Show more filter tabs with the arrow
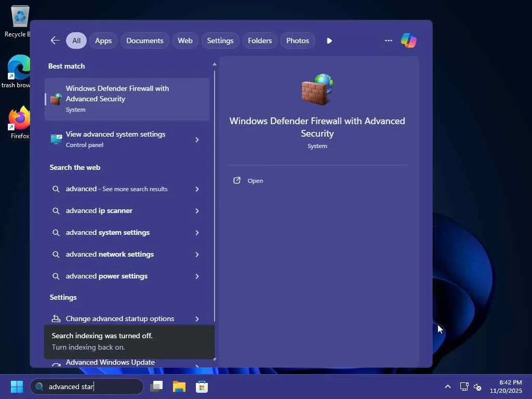The image size is (532, 399). pos(329,41)
